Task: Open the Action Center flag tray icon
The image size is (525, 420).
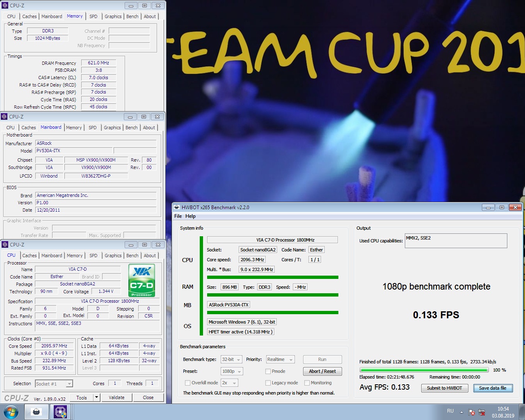Action: (x=472, y=412)
